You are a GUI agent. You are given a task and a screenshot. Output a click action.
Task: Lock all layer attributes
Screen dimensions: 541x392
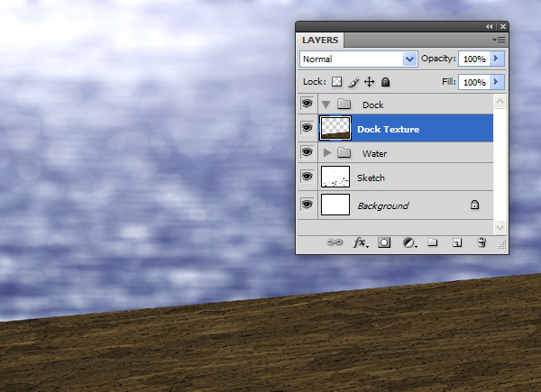pos(385,82)
